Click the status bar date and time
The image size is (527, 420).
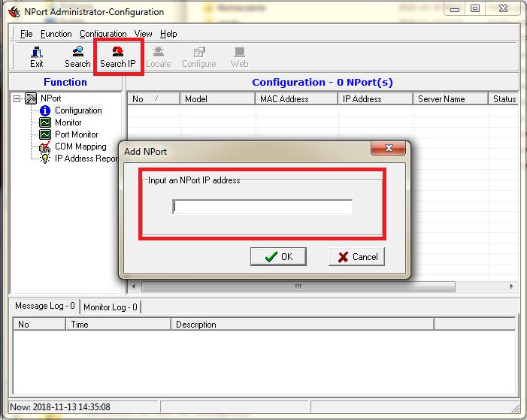click(x=60, y=407)
